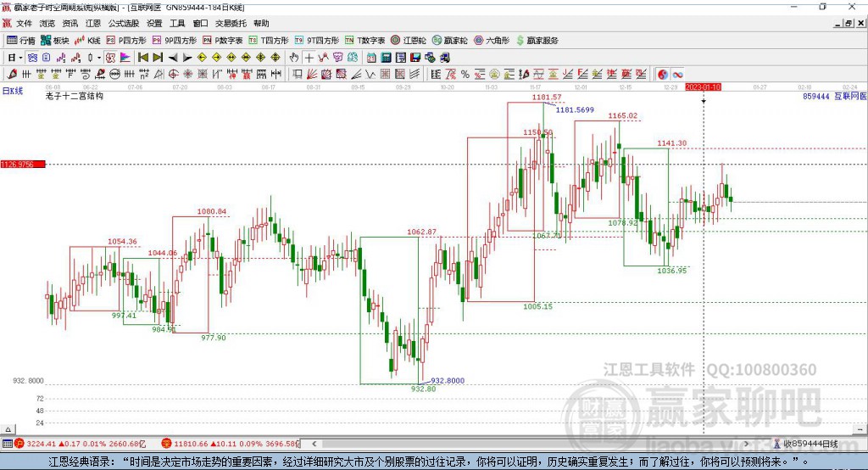Click the 859444 互联网医 code label
This screenshot has width=868, height=470.
tap(834, 97)
